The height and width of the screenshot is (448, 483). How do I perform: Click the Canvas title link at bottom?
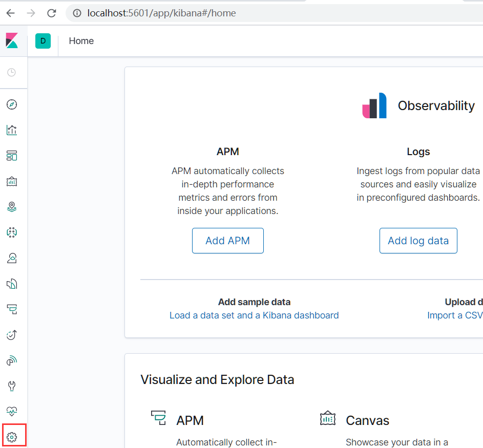[367, 420]
